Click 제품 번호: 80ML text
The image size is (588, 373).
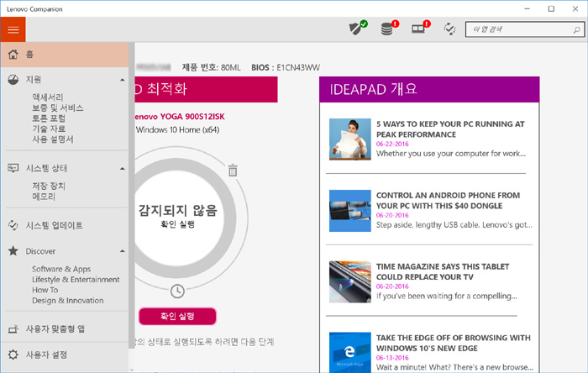click(211, 67)
